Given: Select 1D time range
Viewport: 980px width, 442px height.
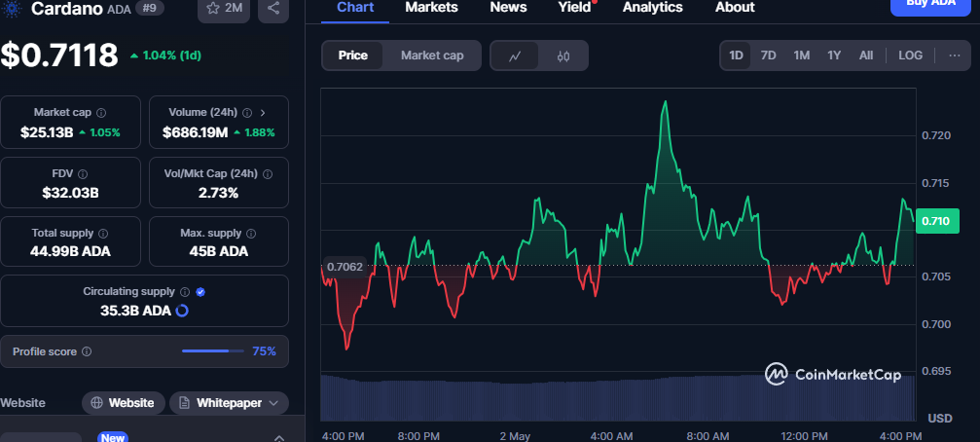Looking at the screenshot, I should click(736, 55).
